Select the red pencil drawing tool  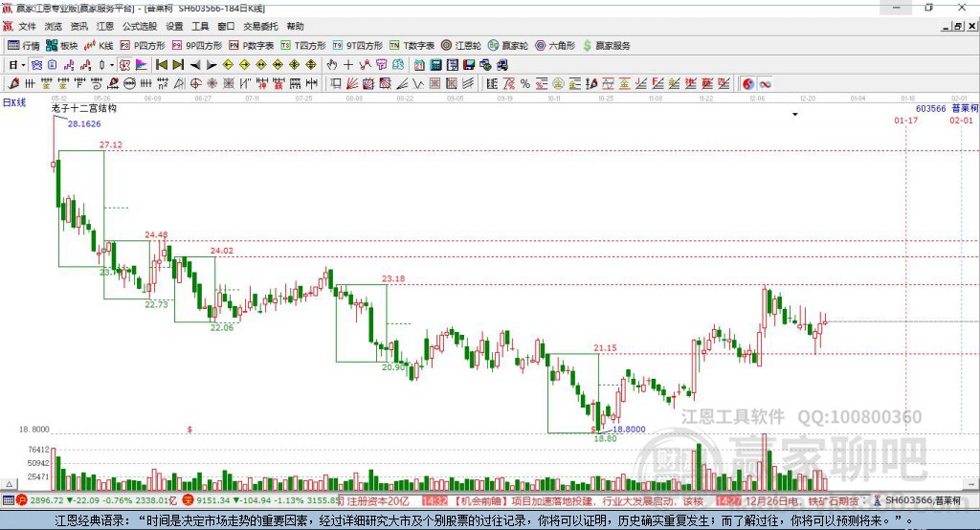tap(13, 84)
